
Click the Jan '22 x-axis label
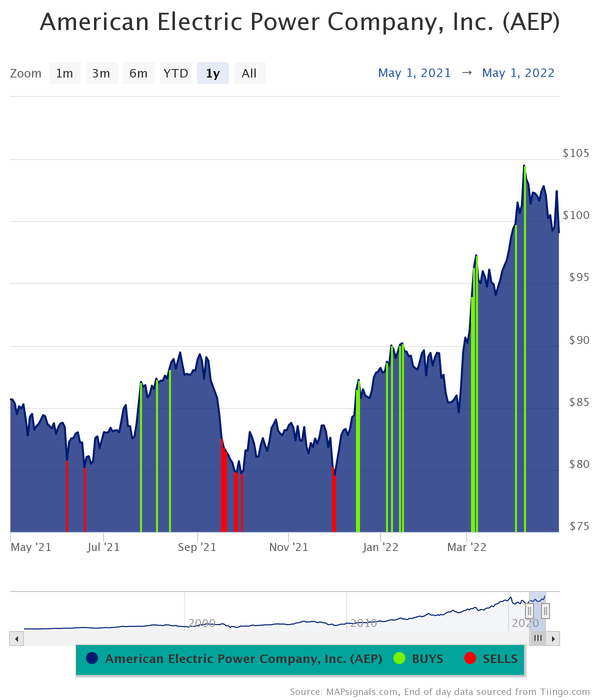[380, 547]
